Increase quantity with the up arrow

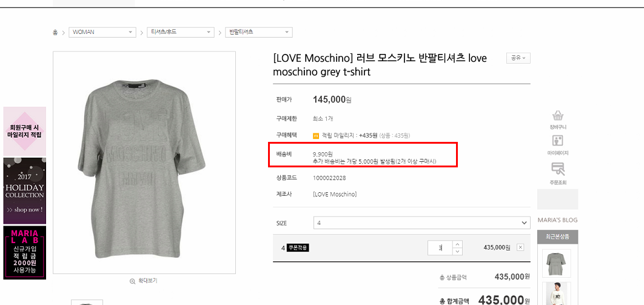[x=457, y=244]
